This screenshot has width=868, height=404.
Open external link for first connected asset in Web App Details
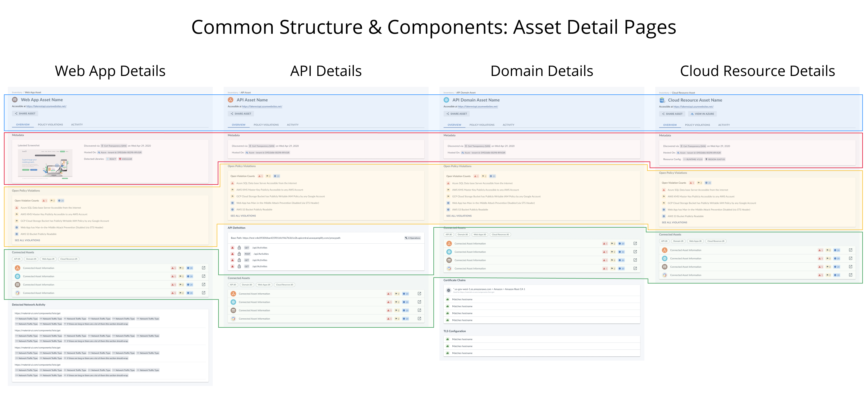(x=203, y=268)
